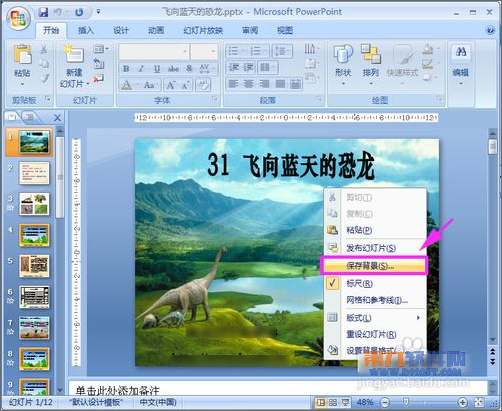Image resolution: width=502 pixels, height=411 pixels.
Task: Click the Numbering list icon
Action: coord(257,51)
